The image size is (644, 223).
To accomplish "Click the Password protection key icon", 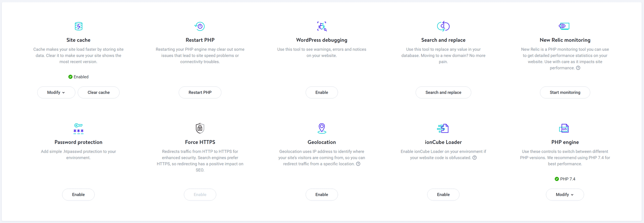I will pos(78,128).
